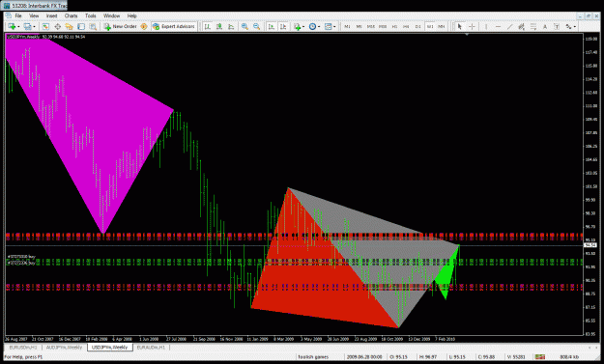
Task: Open the Tools menu
Action: coord(91,15)
